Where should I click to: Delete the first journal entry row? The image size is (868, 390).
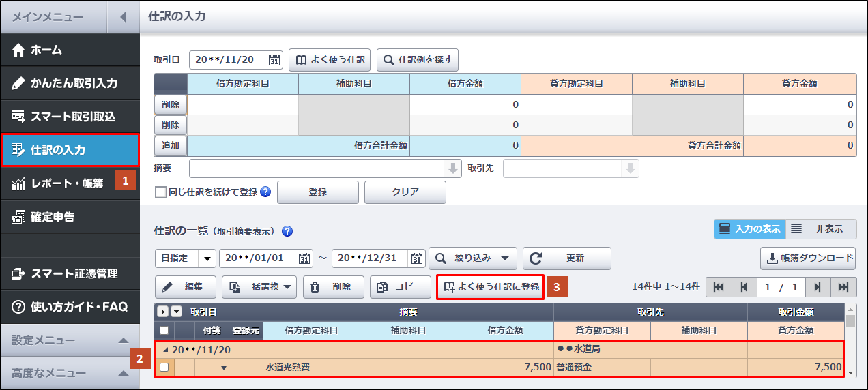click(x=171, y=104)
